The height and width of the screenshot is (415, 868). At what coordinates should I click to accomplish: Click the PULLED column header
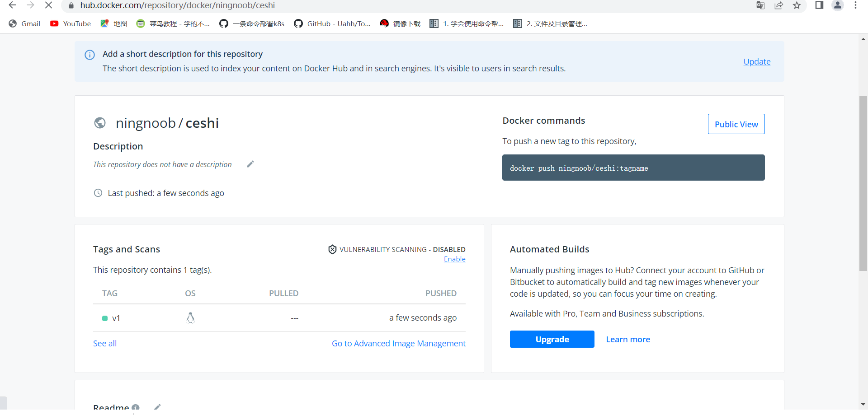(x=283, y=294)
